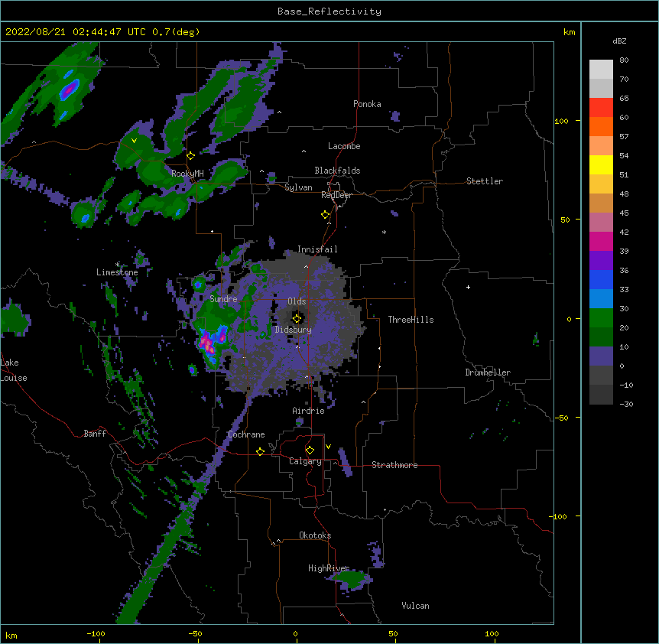The width and height of the screenshot is (659, 644).
Task: Click the Olds town label
Action: pos(297,301)
